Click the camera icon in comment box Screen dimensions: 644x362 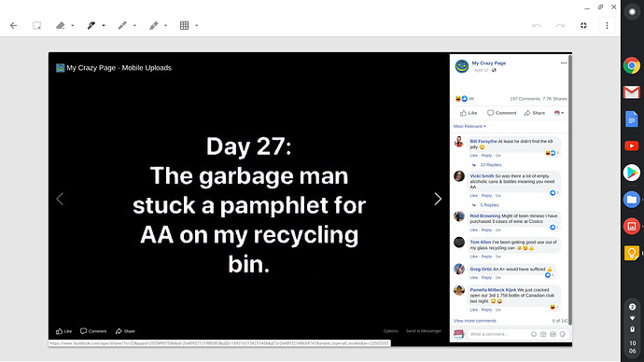point(543,335)
